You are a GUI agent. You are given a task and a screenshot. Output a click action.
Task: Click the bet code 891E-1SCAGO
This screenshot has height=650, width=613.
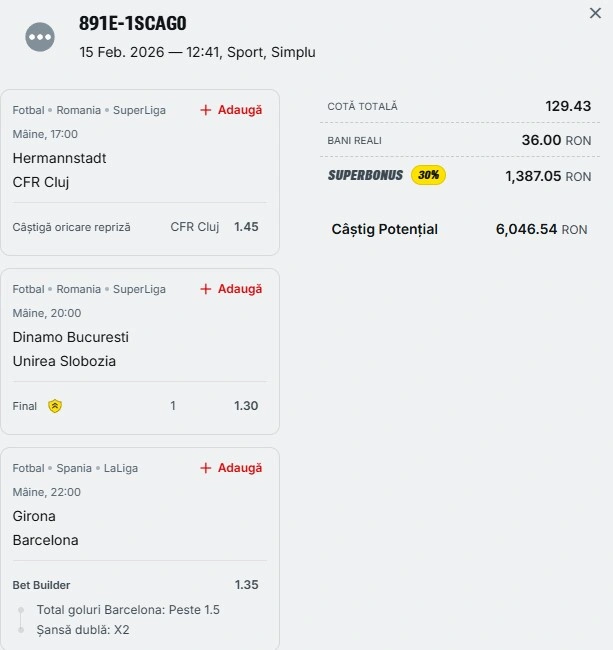(x=133, y=24)
